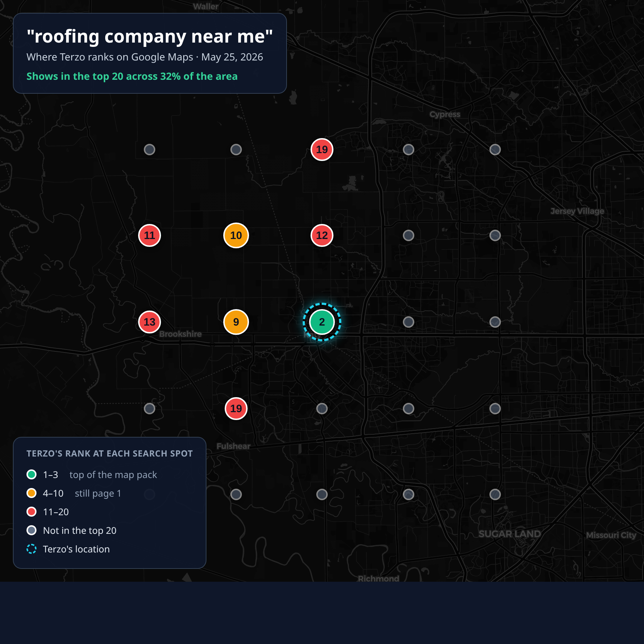644x644 pixels.
Task: Click the red 11–20 legend dot
Action: pyautogui.click(x=31, y=512)
